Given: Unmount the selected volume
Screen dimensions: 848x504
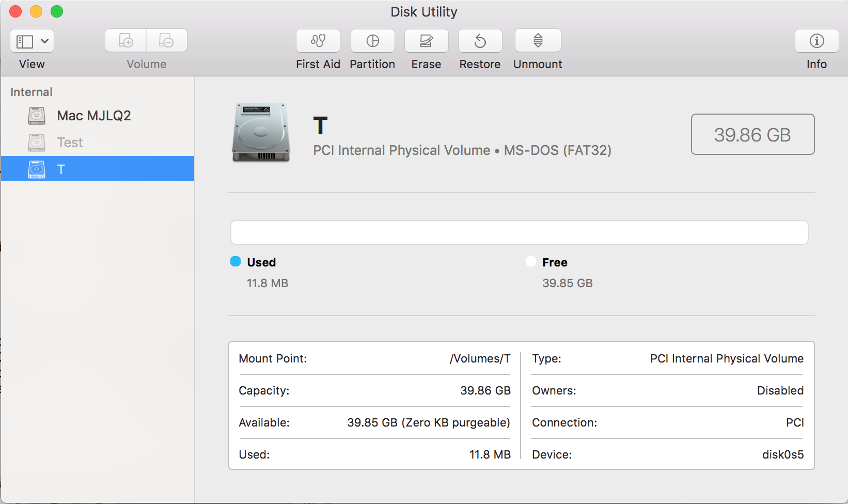Looking at the screenshot, I should (x=538, y=41).
